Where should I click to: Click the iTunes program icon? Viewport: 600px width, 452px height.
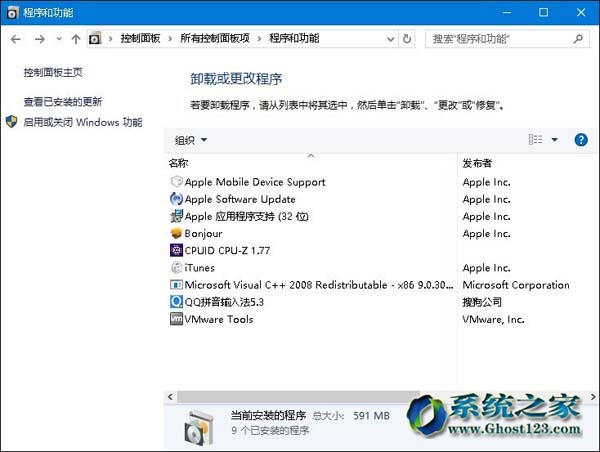[176, 268]
